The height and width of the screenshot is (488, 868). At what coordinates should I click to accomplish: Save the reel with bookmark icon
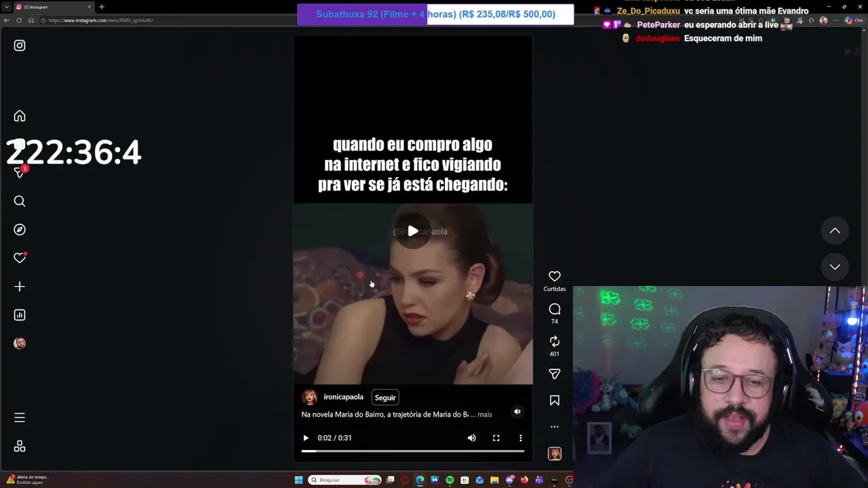[x=555, y=401]
